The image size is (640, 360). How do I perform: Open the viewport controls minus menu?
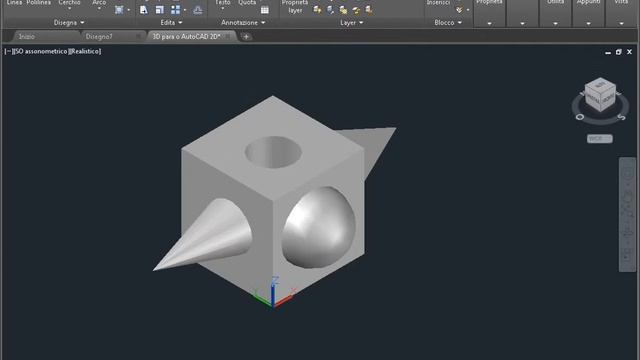tap(9, 51)
